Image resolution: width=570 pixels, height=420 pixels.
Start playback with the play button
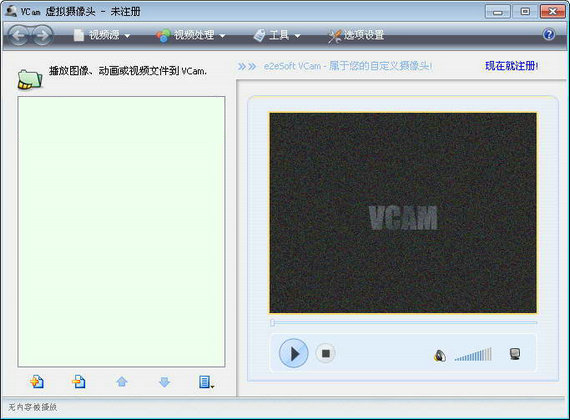[x=294, y=353]
